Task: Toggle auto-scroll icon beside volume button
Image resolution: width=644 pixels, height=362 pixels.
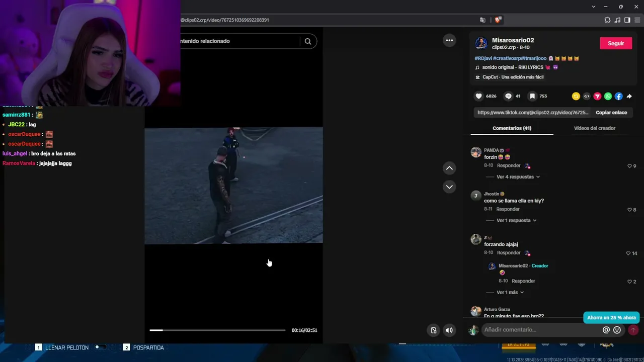Action: [x=434, y=330]
